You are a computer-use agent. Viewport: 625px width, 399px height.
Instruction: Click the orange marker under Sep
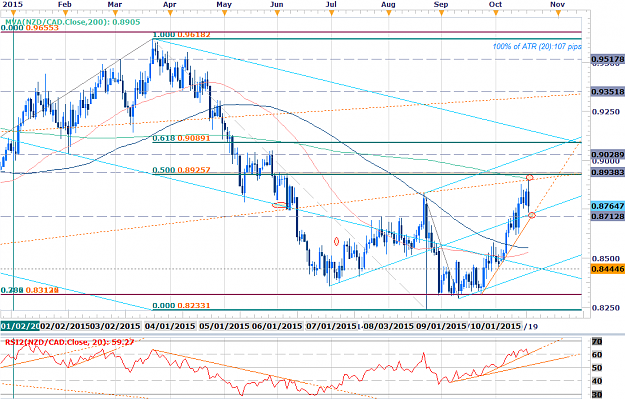pos(441,13)
